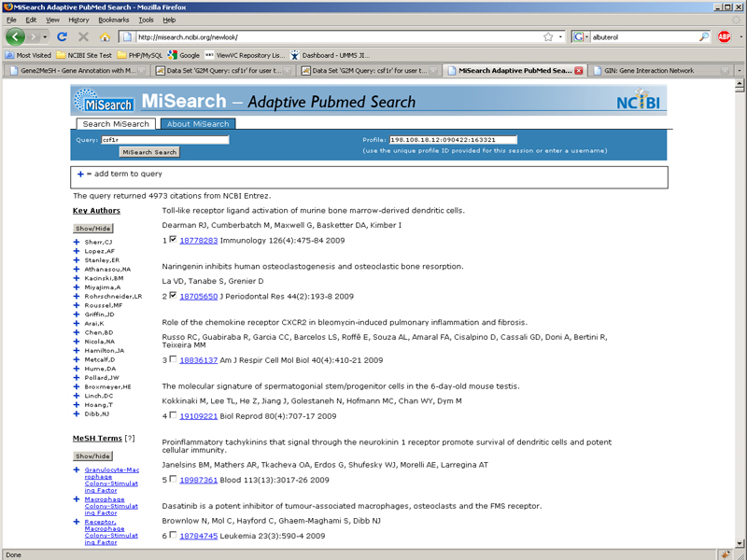Bookmark this page with the star icon

(548, 36)
